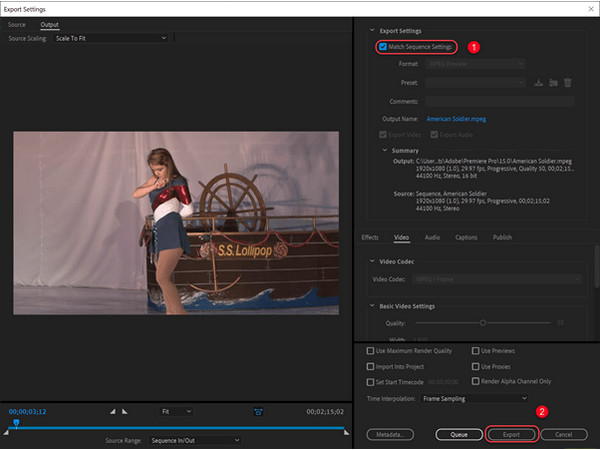Enable Set Start Timecode checkbox
600x450 pixels.
370,382
